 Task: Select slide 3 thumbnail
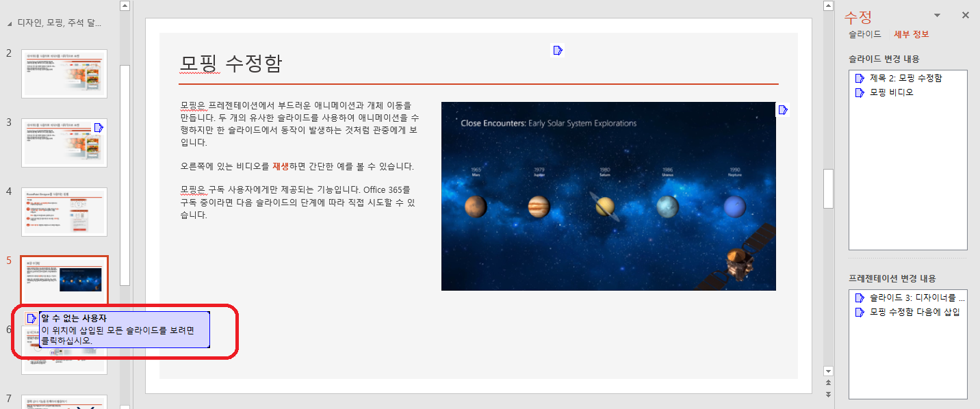tap(64, 142)
